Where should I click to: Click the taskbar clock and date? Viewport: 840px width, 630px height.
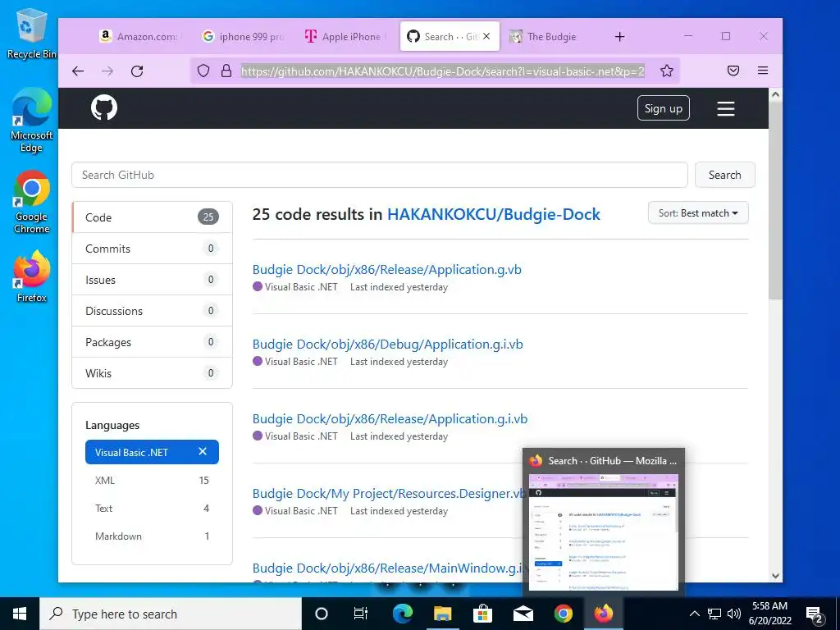[769, 614]
